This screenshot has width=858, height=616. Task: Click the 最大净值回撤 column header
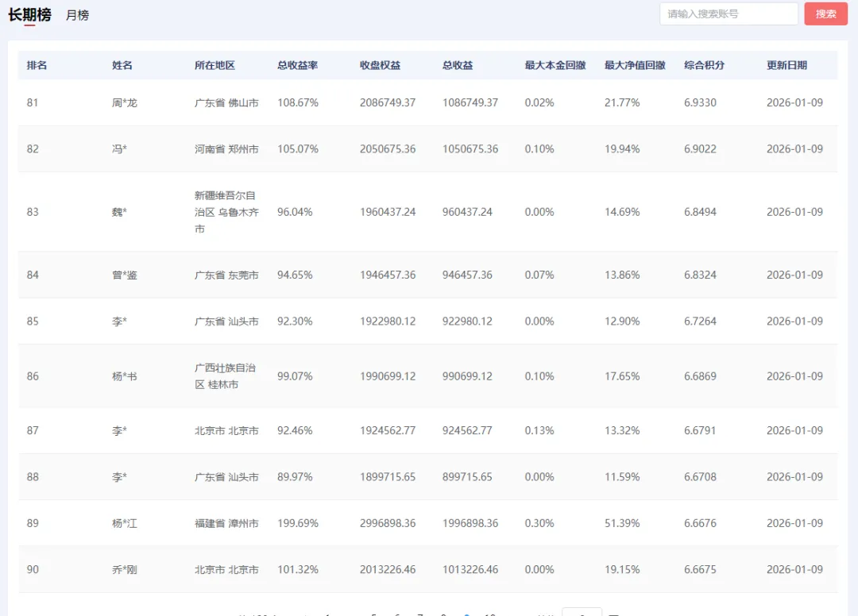635,65
